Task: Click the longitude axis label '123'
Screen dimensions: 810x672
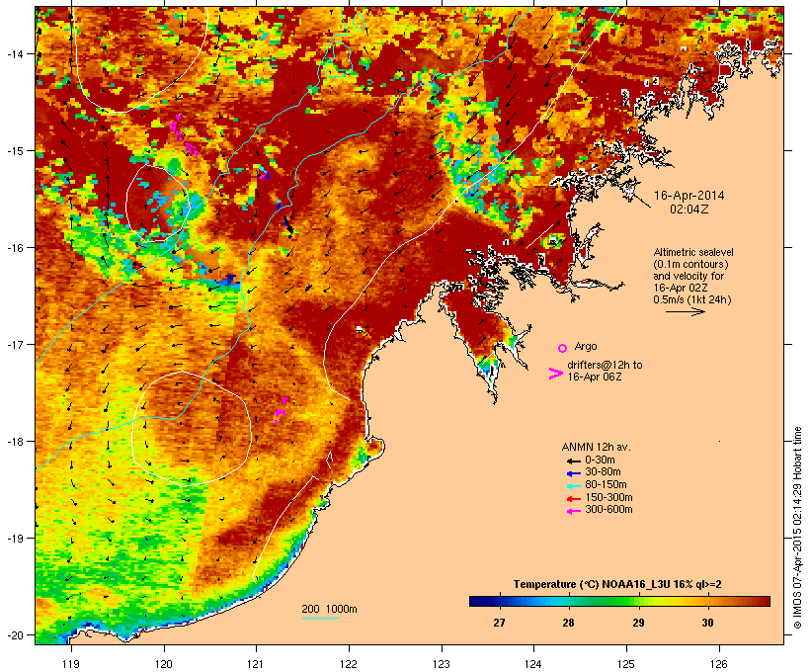Action: (442, 664)
